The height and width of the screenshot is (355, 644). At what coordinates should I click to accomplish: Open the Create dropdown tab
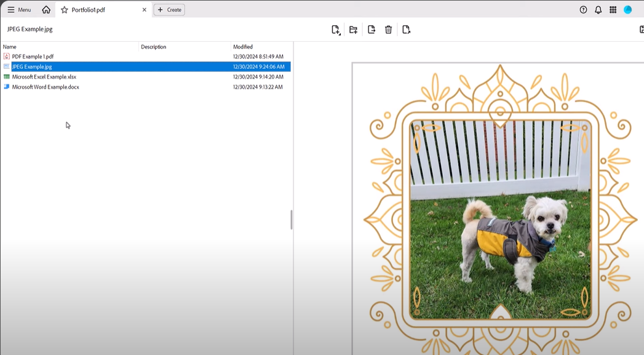coord(169,9)
